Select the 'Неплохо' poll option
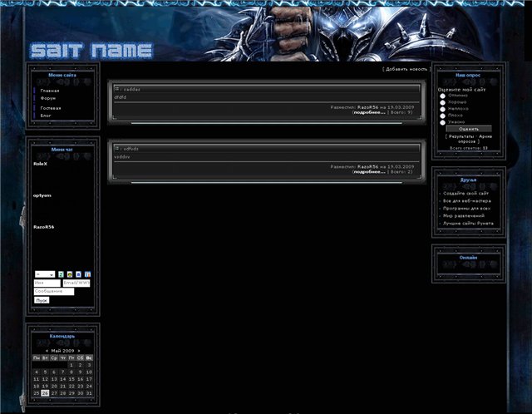 (x=442, y=109)
